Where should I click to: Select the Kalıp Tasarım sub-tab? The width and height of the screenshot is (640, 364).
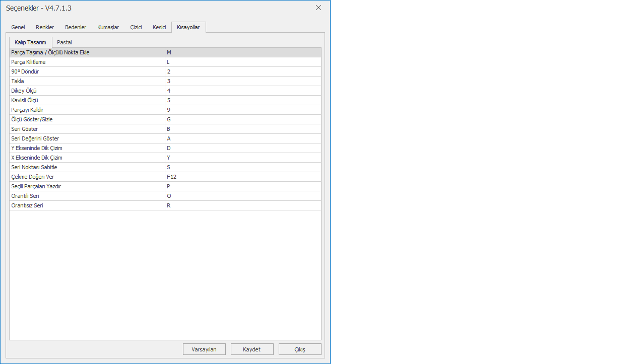[x=30, y=42]
